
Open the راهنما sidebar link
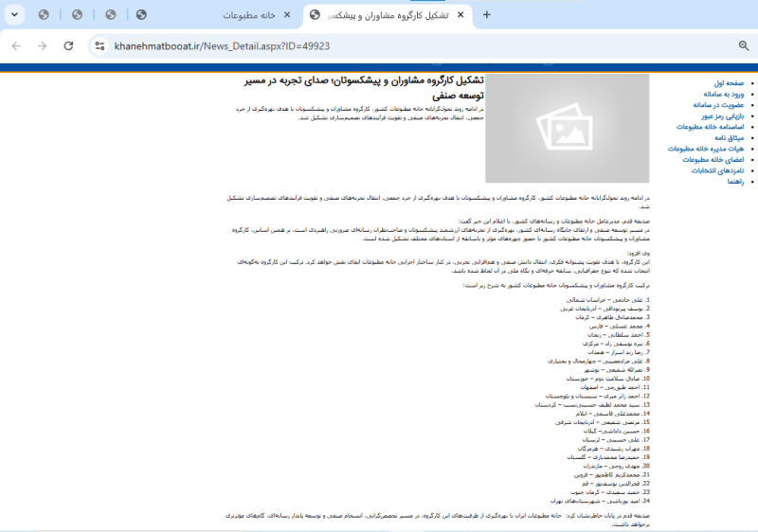coord(736,182)
